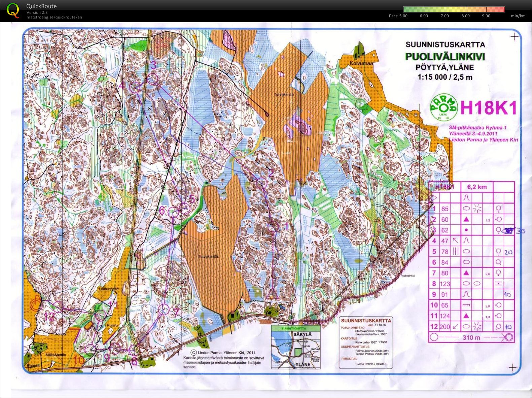The height and width of the screenshot is (398, 532).
Task: Click the QuickRoute Q logo
Action: [13, 10]
